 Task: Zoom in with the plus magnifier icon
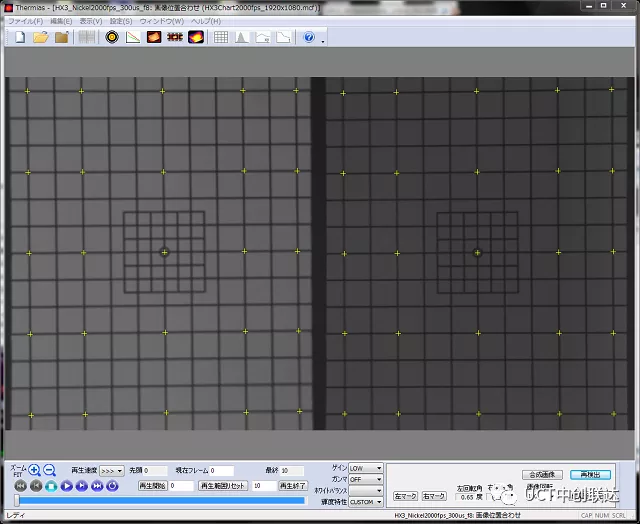coord(34,469)
